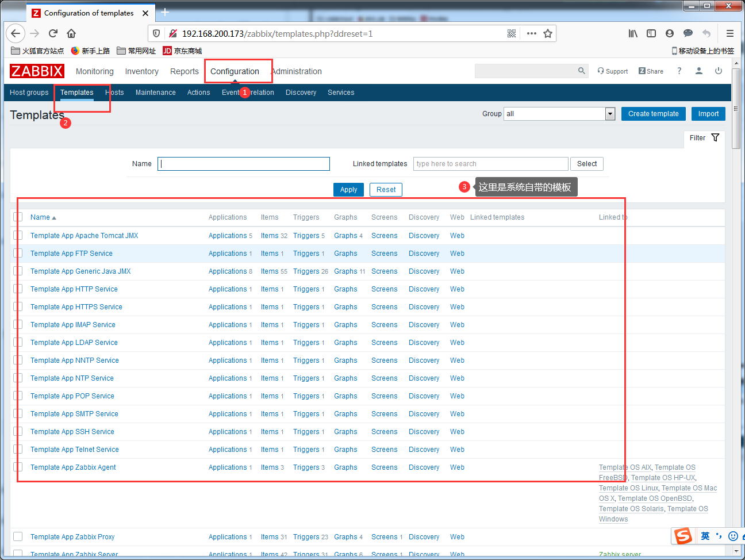Click the Import button
The height and width of the screenshot is (560, 745).
[708, 114]
